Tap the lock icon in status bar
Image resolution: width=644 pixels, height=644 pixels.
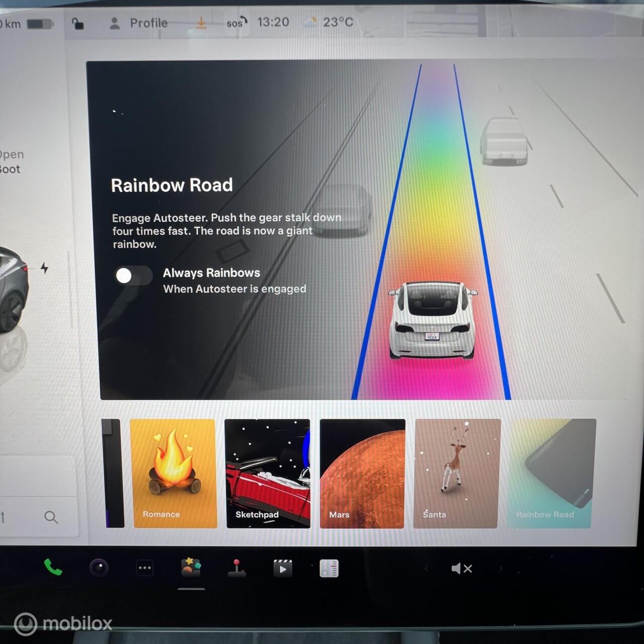click(x=77, y=24)
